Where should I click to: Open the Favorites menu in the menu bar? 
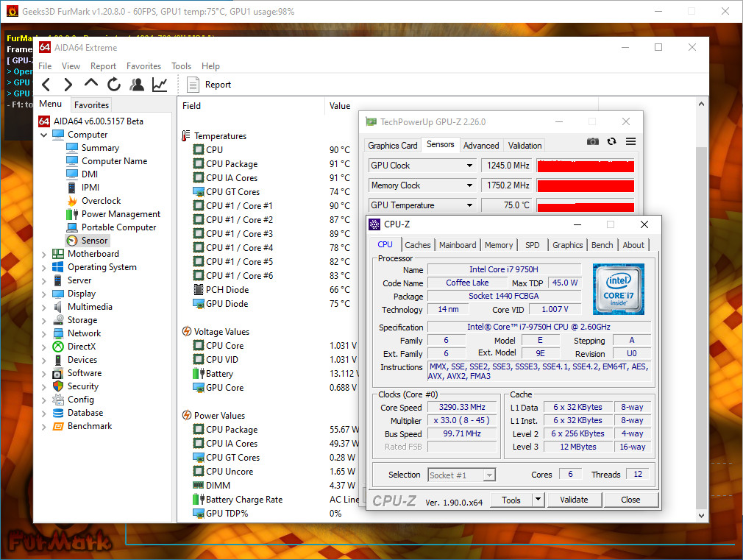click(x=143, y=66)
